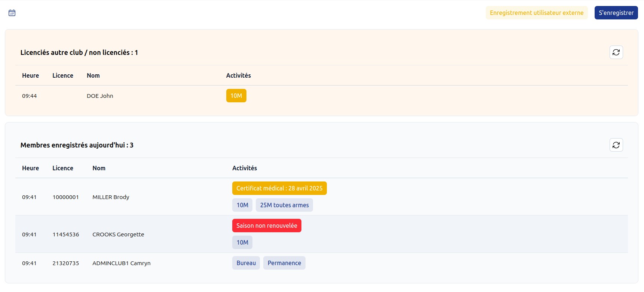Select the MILLER Brody name cell
Screen dimensions: 644x292
click(x=111, y=197)
